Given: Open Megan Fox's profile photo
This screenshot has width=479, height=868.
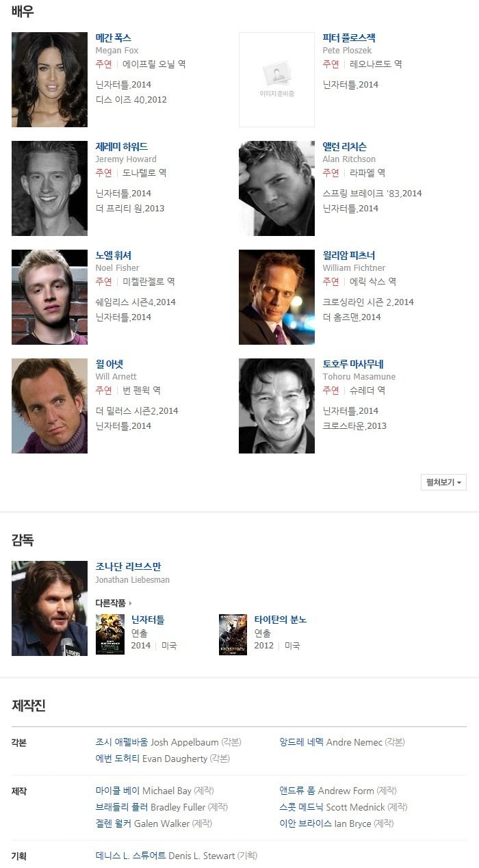Looking at the screenshot, I should pyautogui.click(x=49, y=79).
